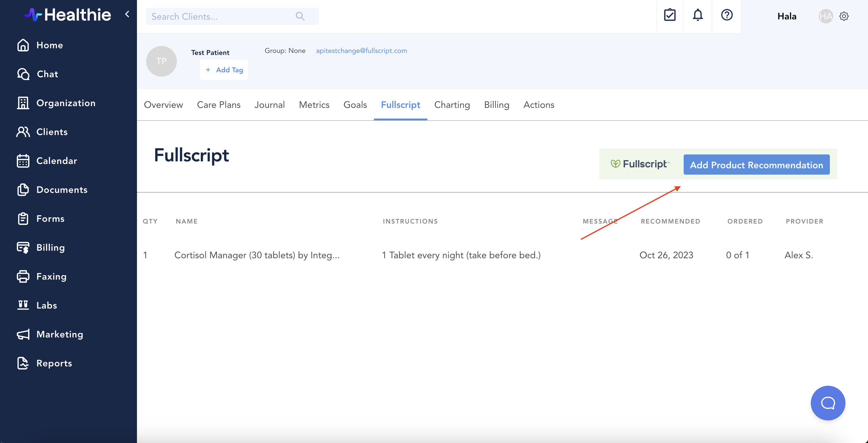
Task: Switch to the Care Plans tab
Action: tap(218, 105)
